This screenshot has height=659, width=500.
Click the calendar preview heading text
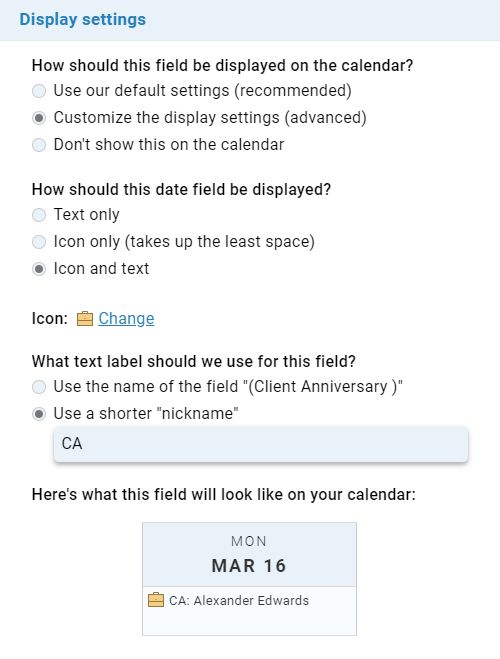coord(224,494)
